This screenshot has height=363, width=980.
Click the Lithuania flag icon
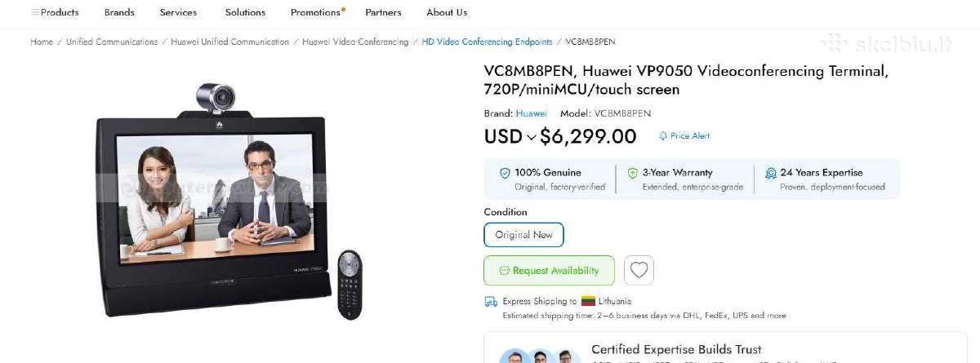[588, 301]
